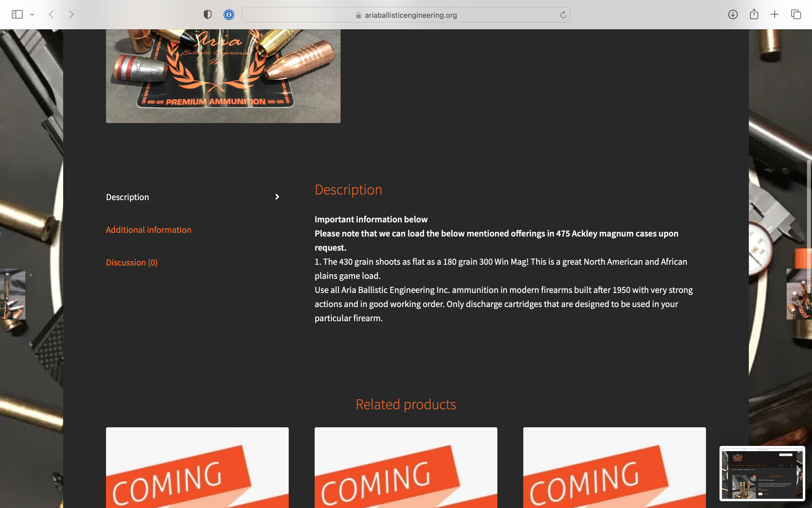Click the Related products heading

(406, 404)
